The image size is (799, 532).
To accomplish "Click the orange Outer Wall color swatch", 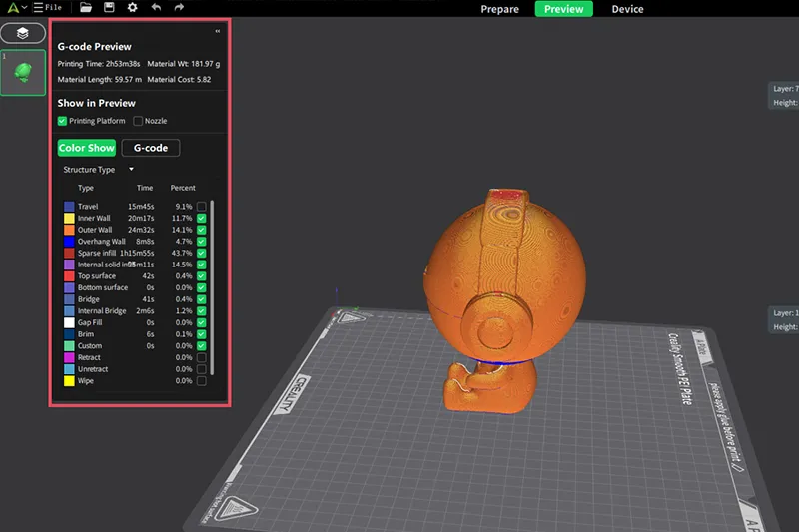I will coord(69,229).
